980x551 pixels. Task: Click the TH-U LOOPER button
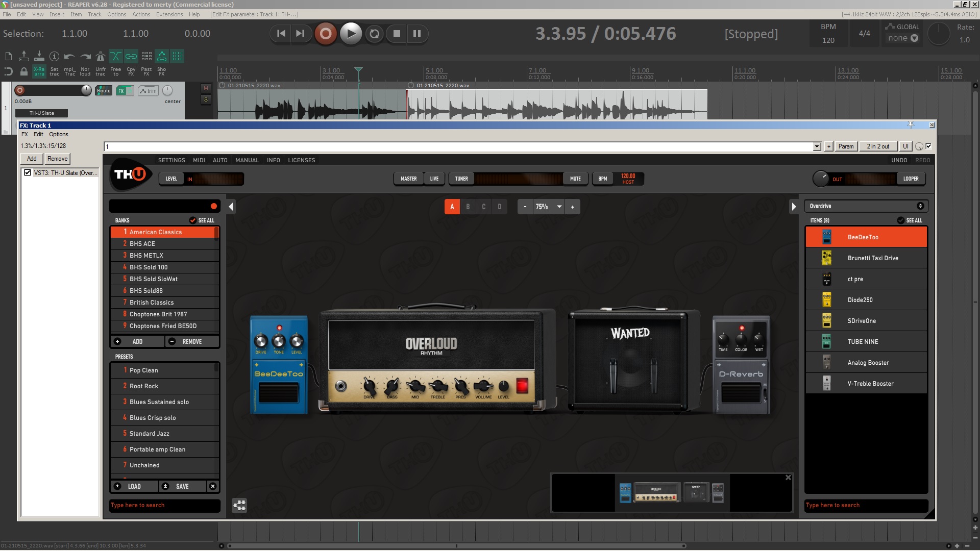911,179
